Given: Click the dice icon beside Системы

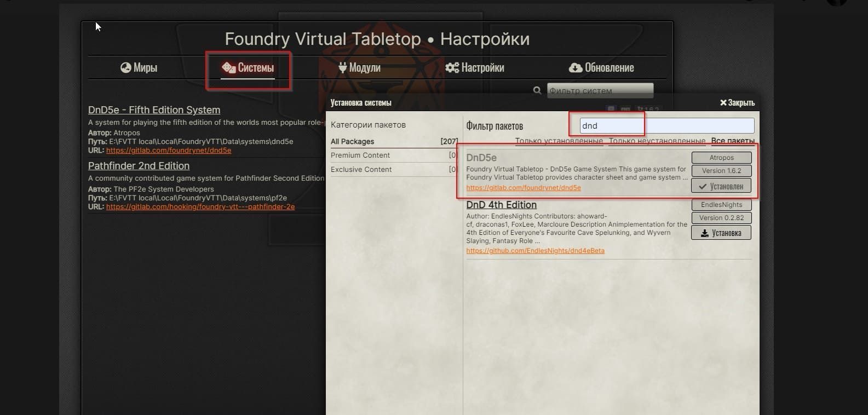Looking at the screenshot, I should coord(228,67).
